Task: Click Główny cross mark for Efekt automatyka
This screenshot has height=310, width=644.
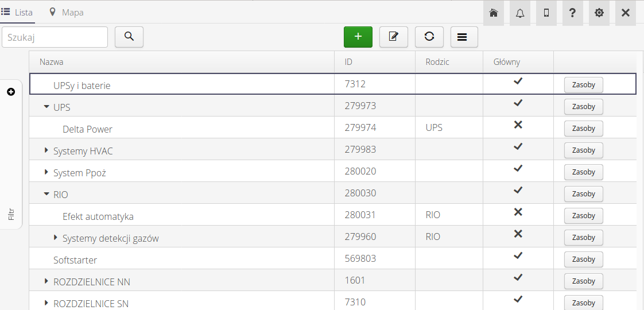Action: pyautogui.click(x=518, y=212)
